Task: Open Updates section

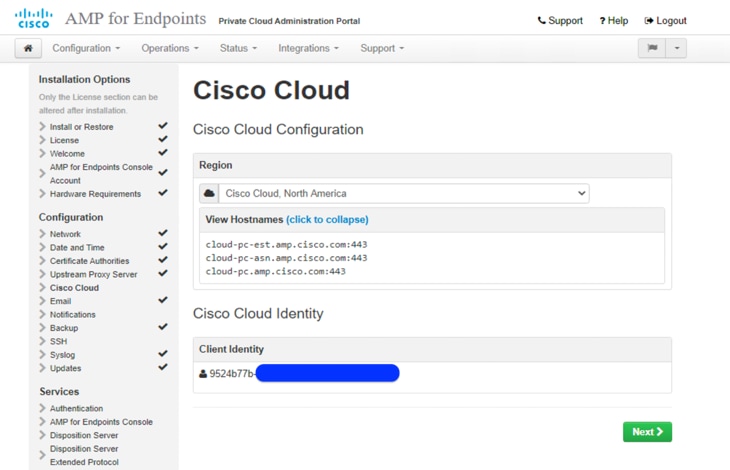Action: [65, 368]
